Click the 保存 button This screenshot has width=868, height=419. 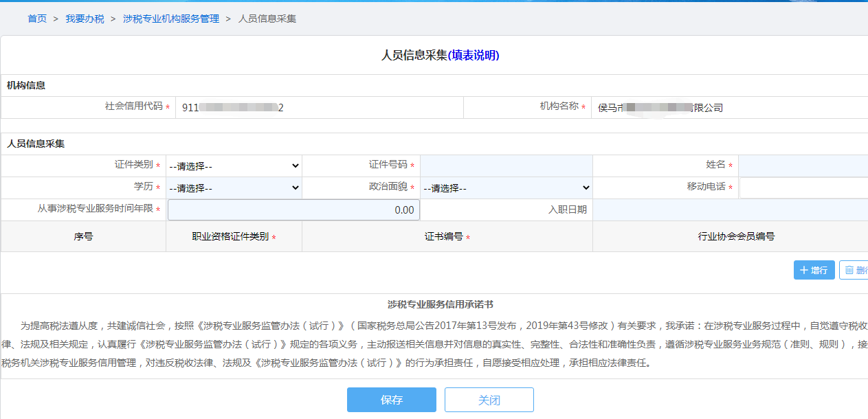pyautogui.click(x=392, y=400)
